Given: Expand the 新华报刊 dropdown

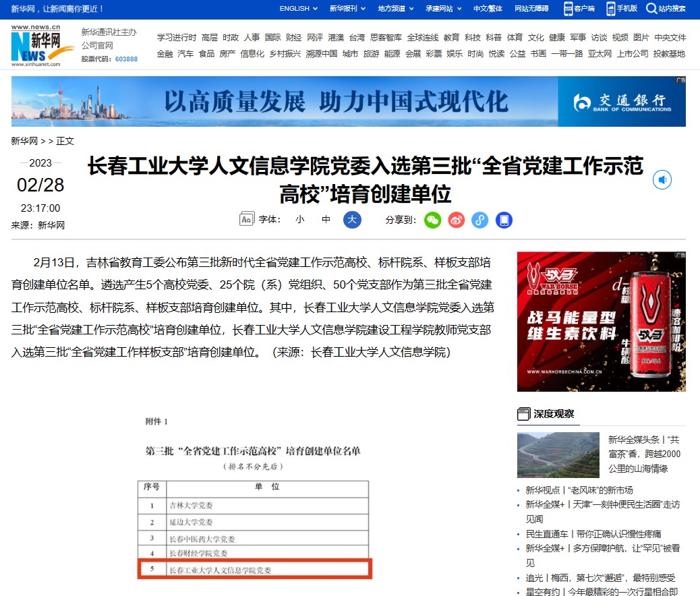Looking at the screenshot, I should click(347, 9).
